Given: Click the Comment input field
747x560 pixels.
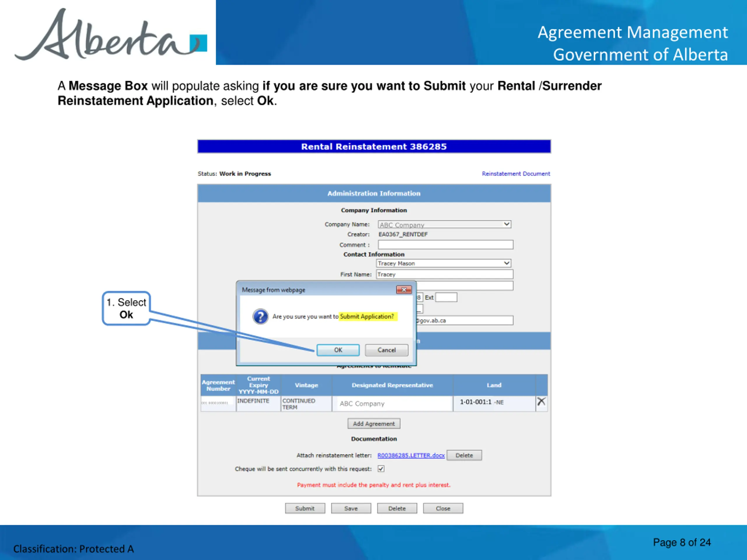Looking at the screenshot, I should point(446,244).
